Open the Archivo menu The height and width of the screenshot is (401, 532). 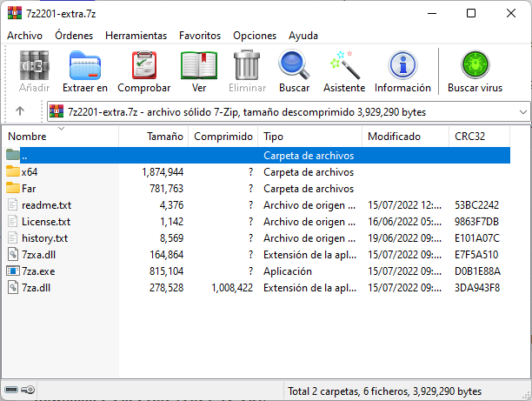tap(24, 36)
